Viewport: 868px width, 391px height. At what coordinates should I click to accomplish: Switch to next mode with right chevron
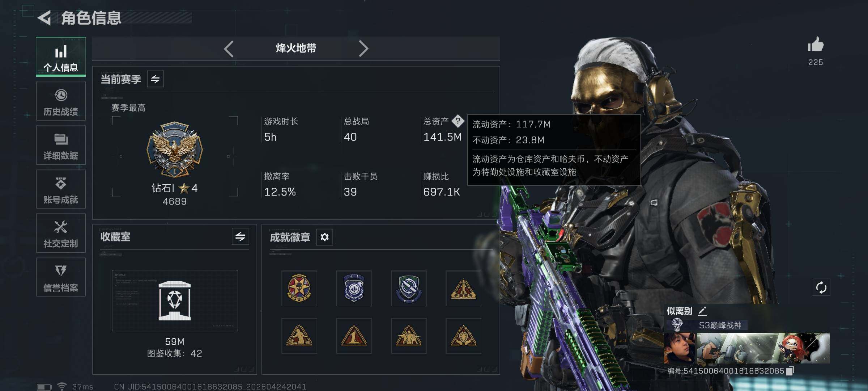click(x=363, y=49)
